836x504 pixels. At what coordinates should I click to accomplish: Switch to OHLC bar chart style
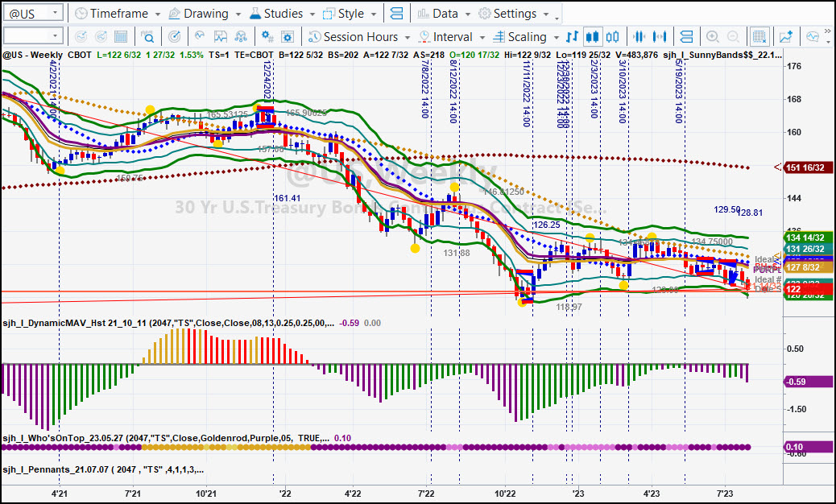(x=572, y=37)
